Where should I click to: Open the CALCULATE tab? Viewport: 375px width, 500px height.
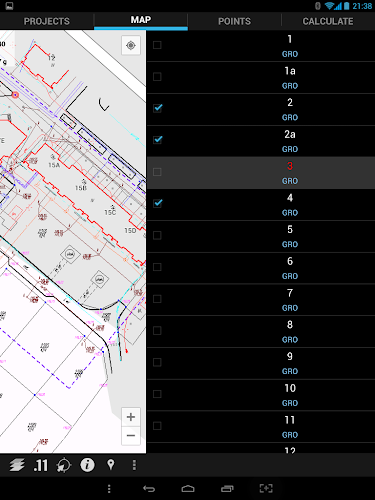[x=328, y=21]
